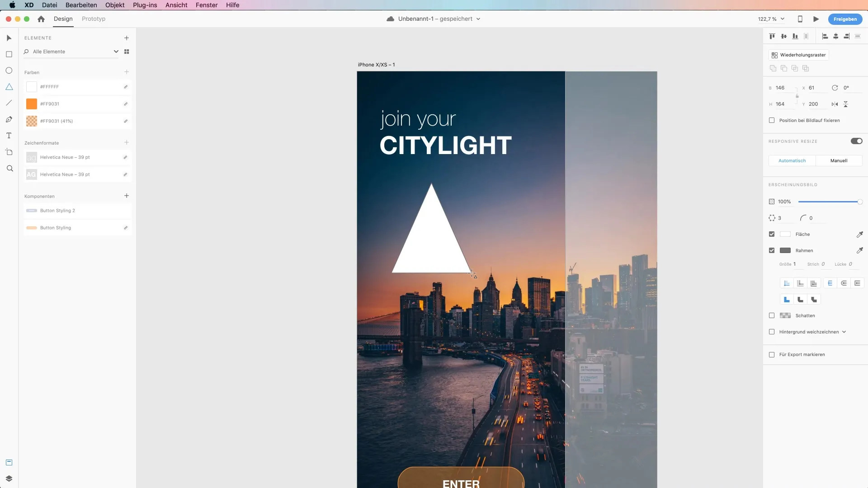Uncheck the Fläche fill checkbox

click(772, 234)
